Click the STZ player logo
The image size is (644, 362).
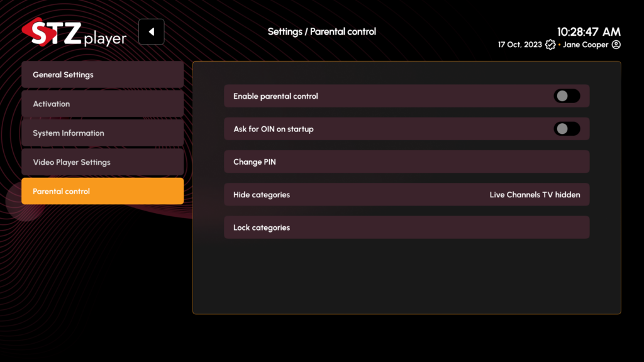(x=74, y=32)
